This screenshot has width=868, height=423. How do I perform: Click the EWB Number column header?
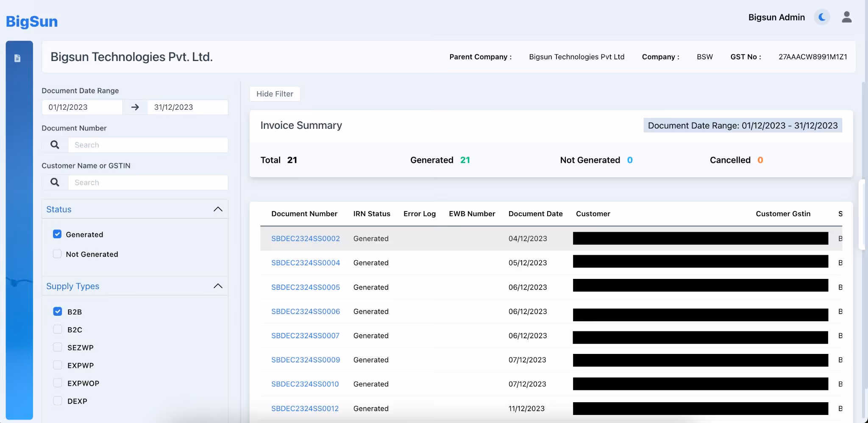point(472,214)
